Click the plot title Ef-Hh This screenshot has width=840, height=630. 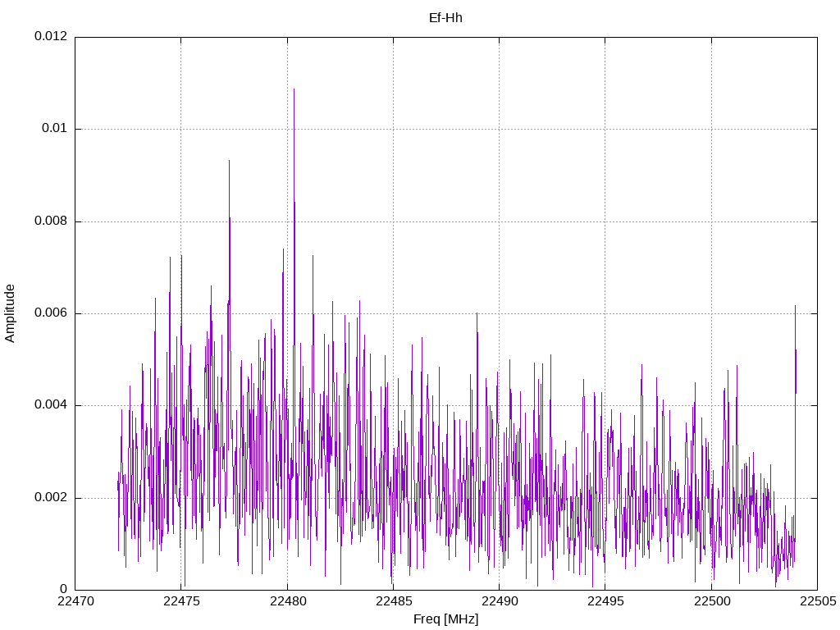(445, 18)
